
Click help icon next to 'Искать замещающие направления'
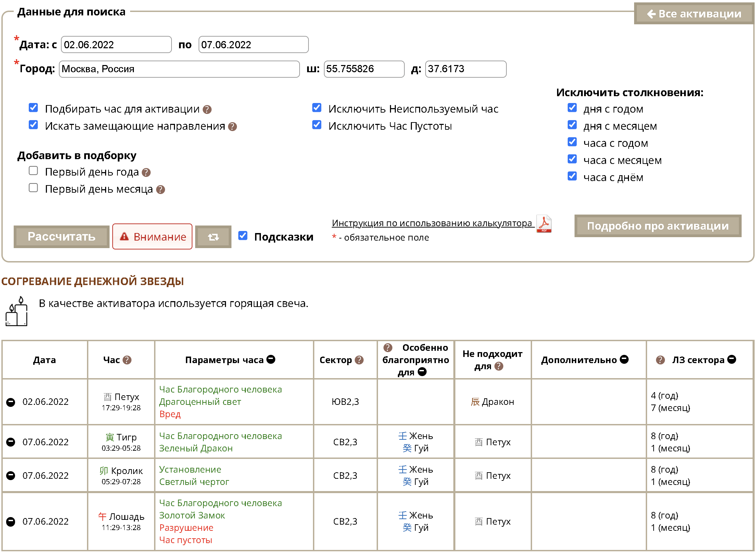(232, 127)
